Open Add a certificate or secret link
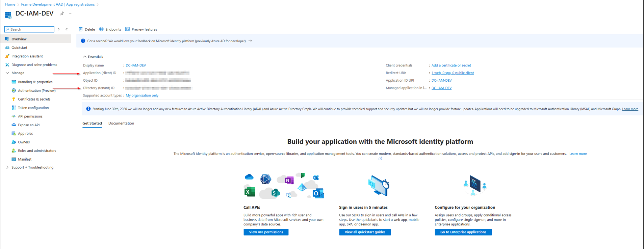The image size is (644, 249). click(451, 65)
